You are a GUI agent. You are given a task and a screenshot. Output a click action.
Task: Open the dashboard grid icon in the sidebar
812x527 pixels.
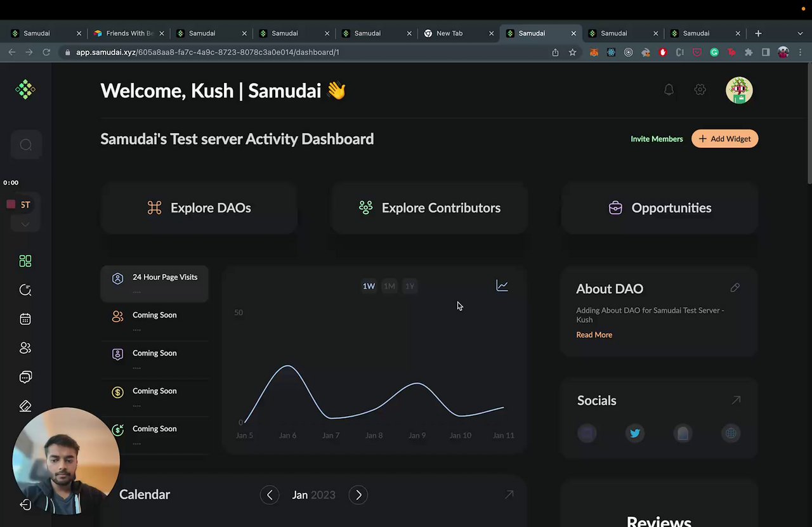point(25,261)
